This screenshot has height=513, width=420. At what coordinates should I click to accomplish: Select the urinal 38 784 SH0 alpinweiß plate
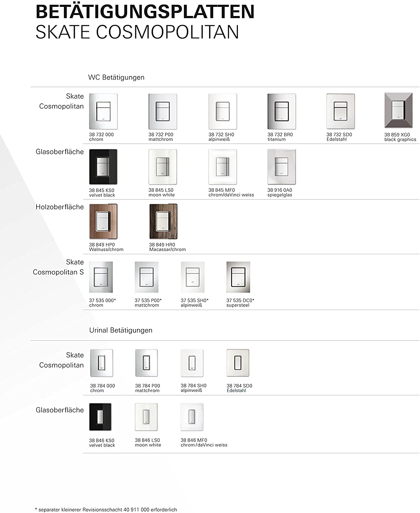(192, 363)
